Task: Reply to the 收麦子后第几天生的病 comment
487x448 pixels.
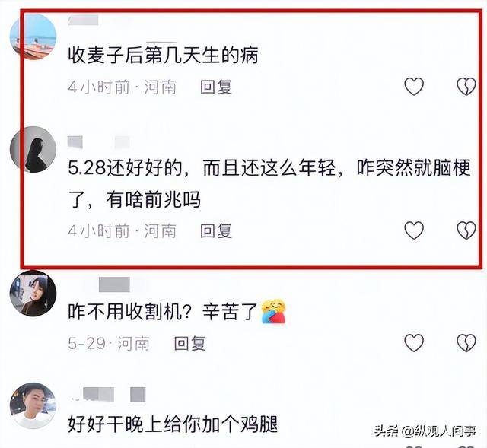Action: (216, 87)
